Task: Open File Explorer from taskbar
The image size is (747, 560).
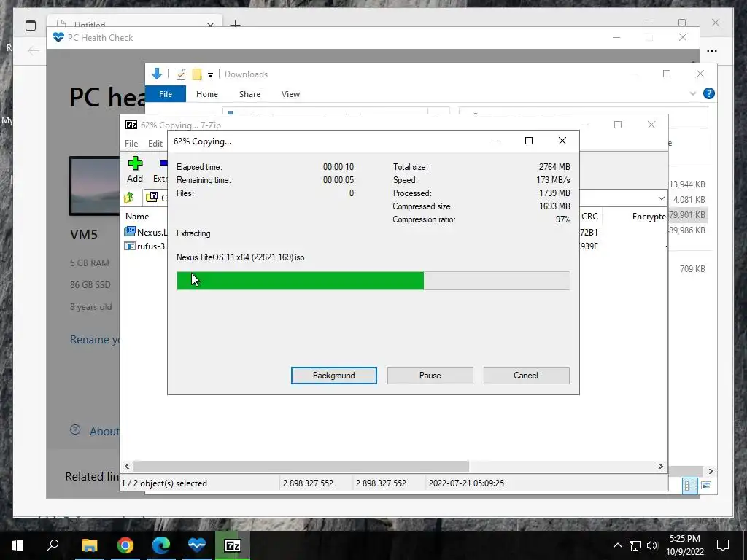Action: tap(89, 545)
